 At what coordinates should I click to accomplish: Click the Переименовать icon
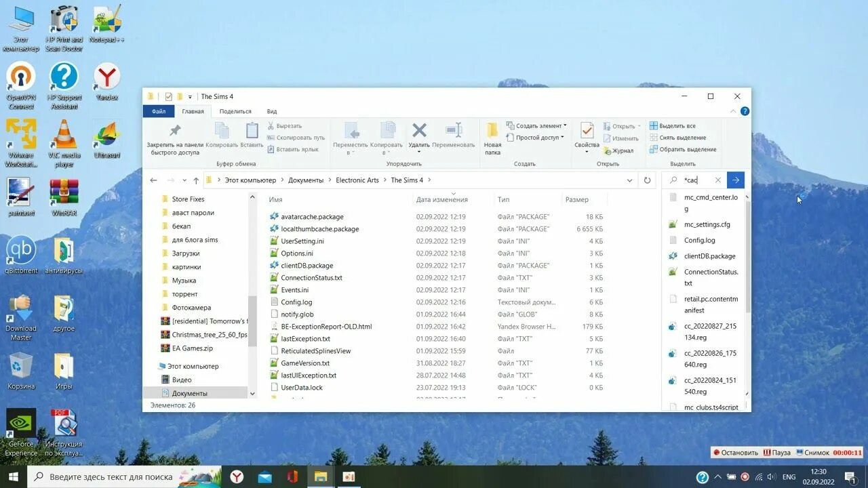point(454,130)
